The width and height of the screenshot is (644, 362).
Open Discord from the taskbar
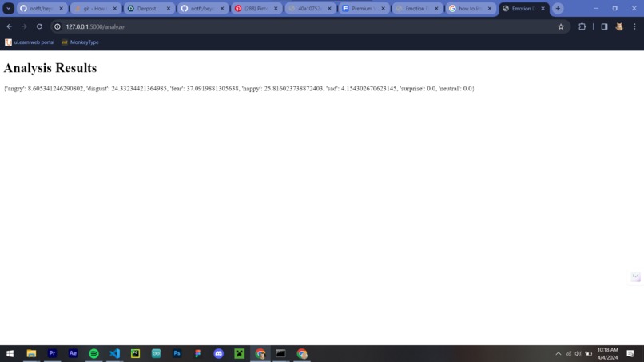point(218,353)
